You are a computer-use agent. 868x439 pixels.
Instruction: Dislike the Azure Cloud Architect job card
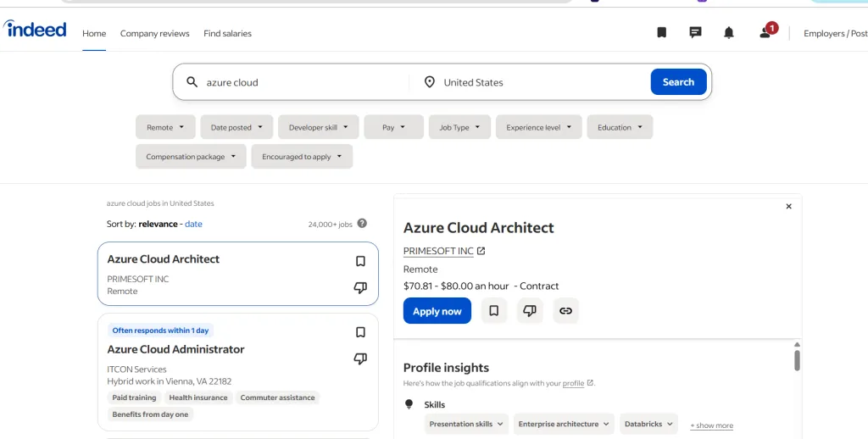point(360,287)
